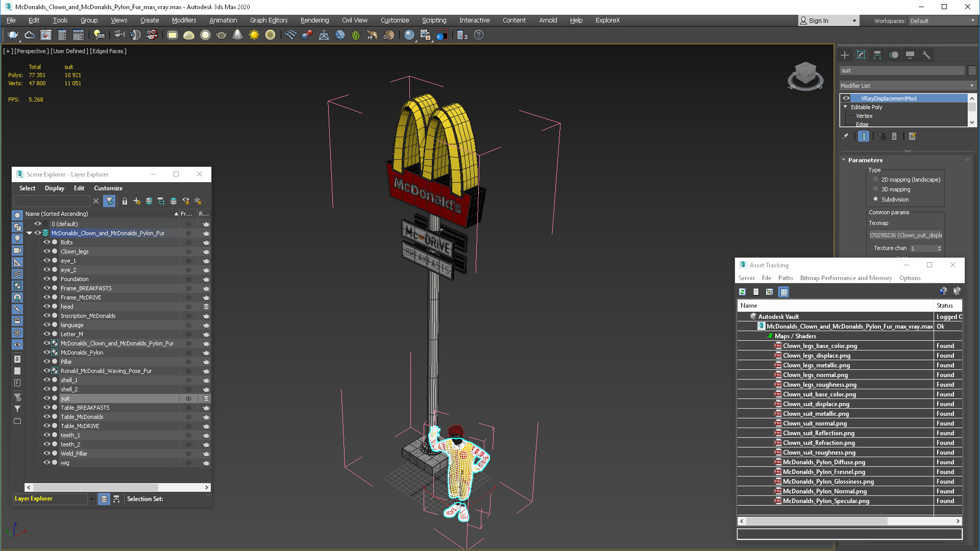Open the Display tab in command panel
Image resolution: width=980 pixels, height=551 pixels.
[x=910, y=55]
